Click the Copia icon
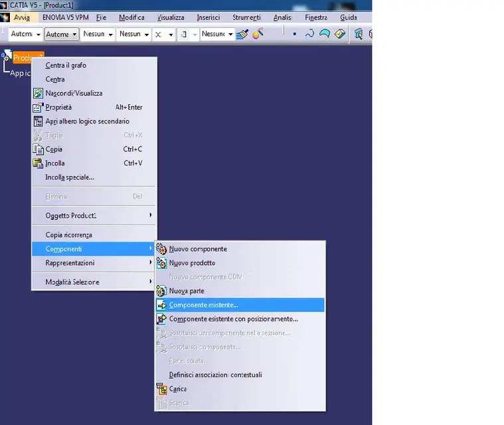Viewport: 504px width, 425px height. tap(38, 149)
